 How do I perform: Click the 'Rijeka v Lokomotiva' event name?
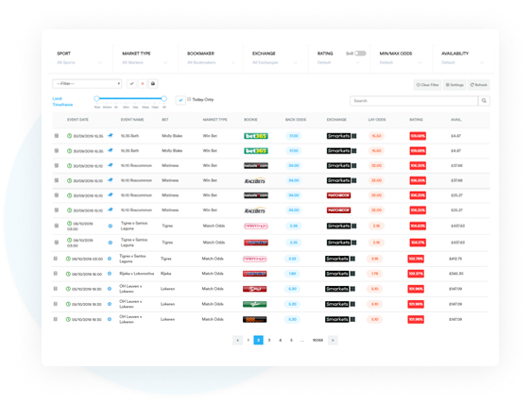pos(137,274)
